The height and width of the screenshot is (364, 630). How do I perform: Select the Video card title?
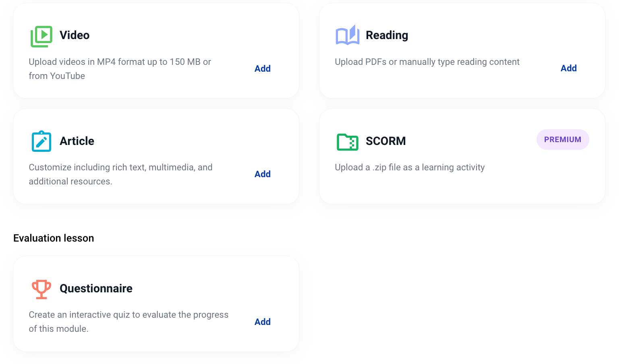tap(75, 35)
